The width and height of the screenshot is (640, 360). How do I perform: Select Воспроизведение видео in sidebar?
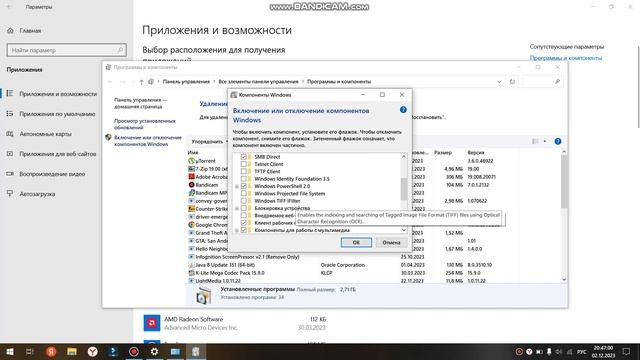[52, 174]
